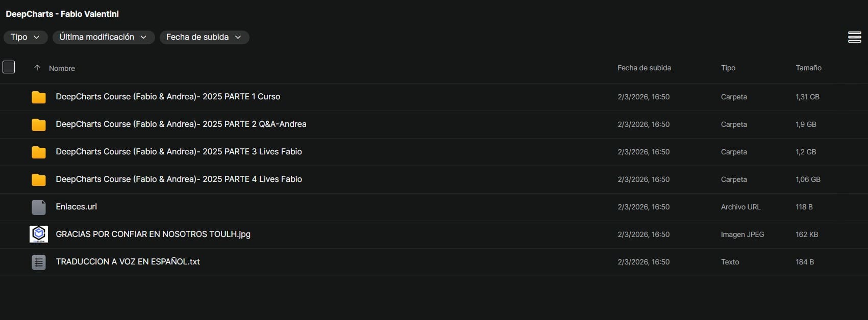
Task: Open the Enlaces.url file name
Action: pos(76,207)
